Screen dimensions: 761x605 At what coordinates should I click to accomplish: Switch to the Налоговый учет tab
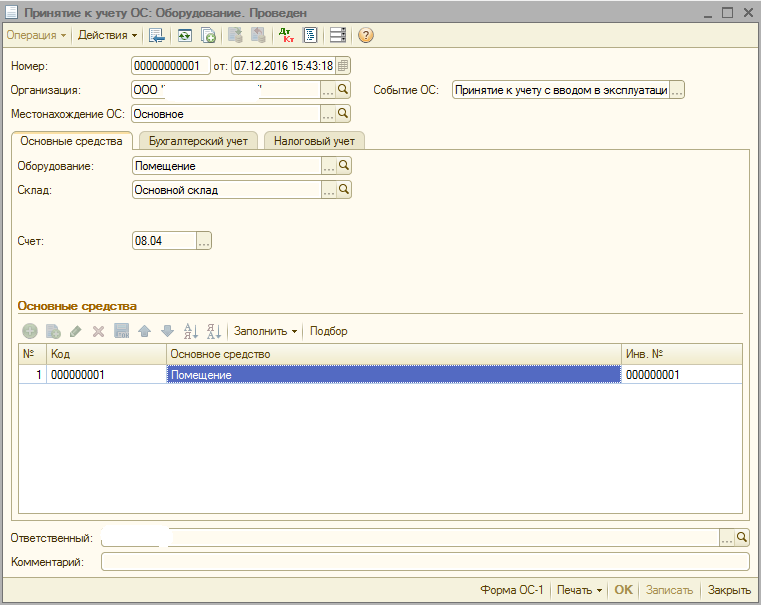[x=314, y=141]
